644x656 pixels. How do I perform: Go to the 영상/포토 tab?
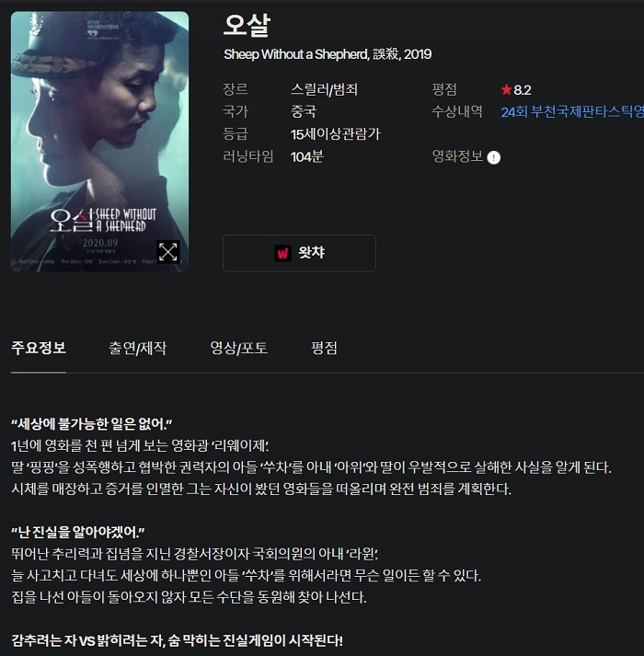[239, 348]
